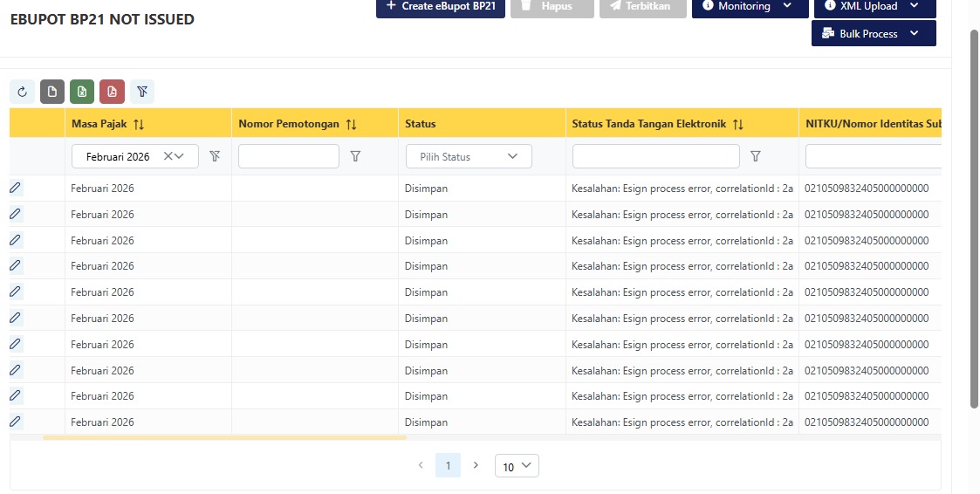
Task: Clear all filters using toolbar filter icon
Action: tap(142, 92)
